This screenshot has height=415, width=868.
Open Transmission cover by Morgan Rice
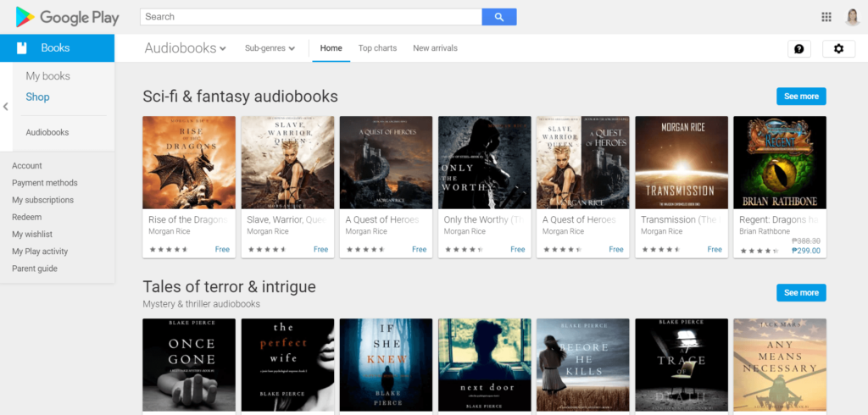pyautogui.click(x=682, y=162)
